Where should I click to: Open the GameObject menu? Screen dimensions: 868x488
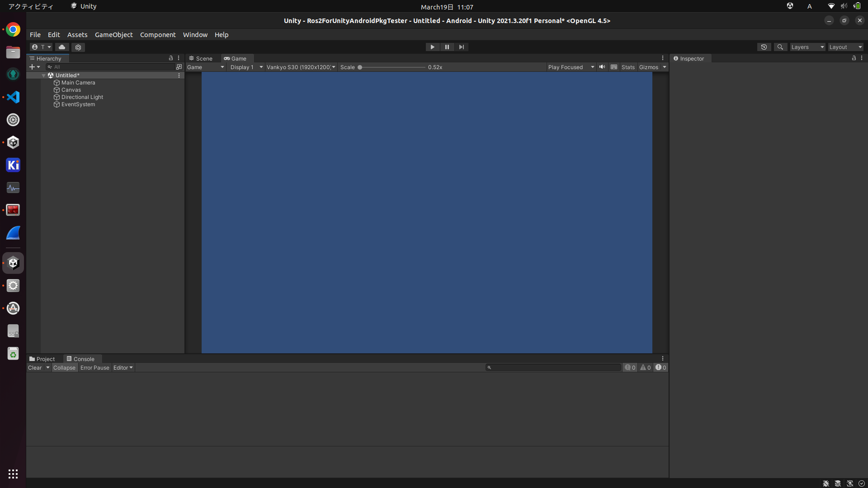pyautogui.click(x=113, y=35)
